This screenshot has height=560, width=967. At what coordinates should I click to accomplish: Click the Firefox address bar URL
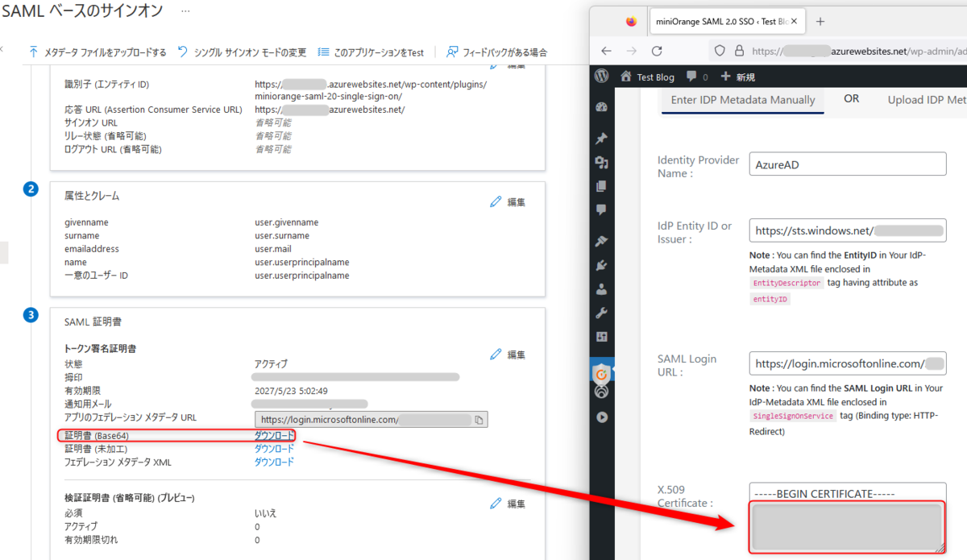pyautogui.click(x=859, y=51)
